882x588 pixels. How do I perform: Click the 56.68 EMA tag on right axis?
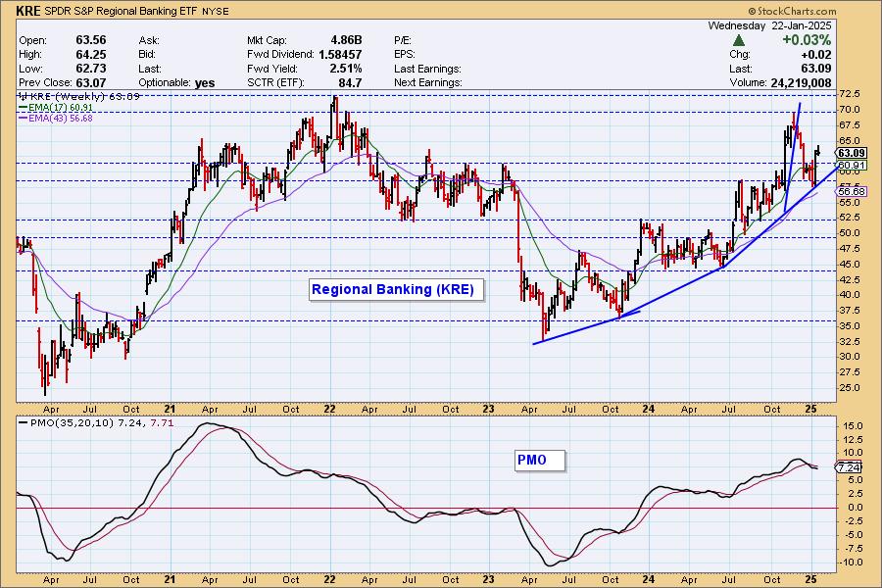[x=851, y=191]
